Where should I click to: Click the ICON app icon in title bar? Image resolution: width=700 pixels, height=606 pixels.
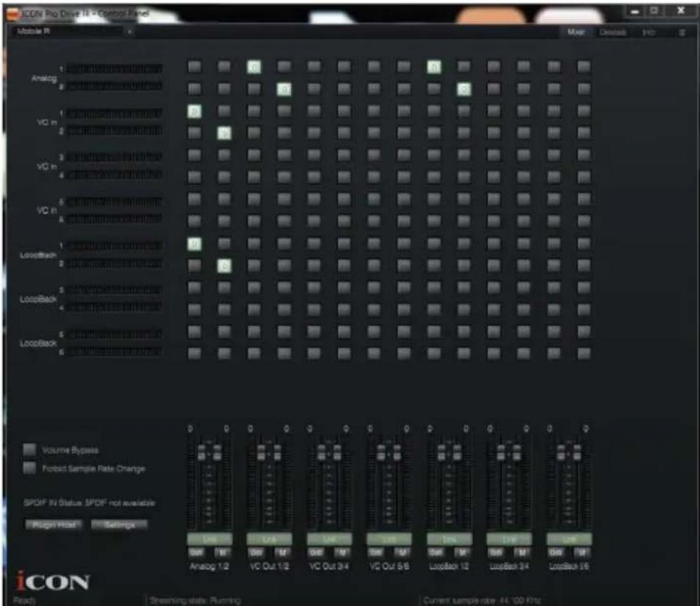point(13,14)
